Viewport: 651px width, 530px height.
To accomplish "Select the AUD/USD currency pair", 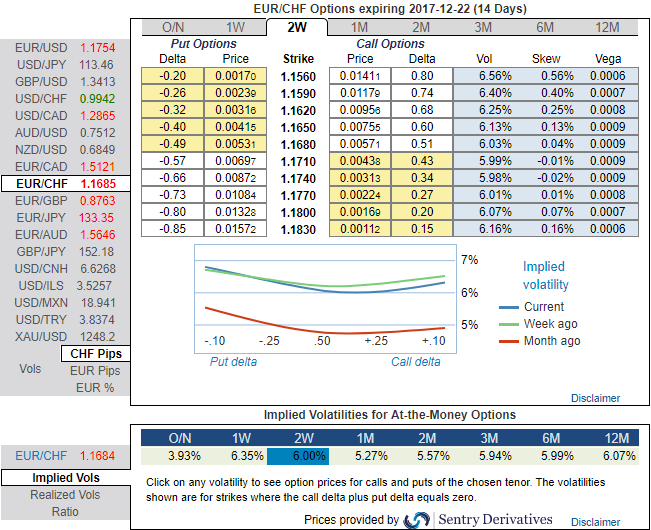I will (65, 132).
